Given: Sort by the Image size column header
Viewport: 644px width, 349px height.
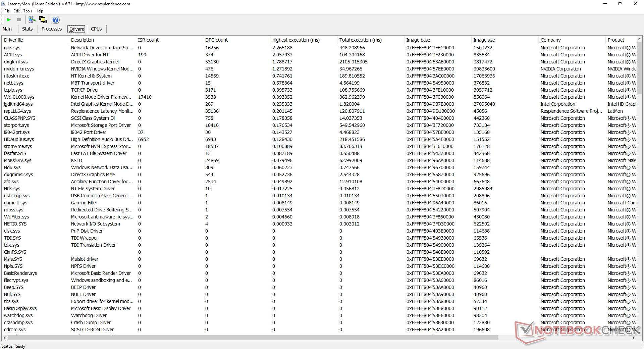Looking at the screenshot, I should click(x=505, y=40).
